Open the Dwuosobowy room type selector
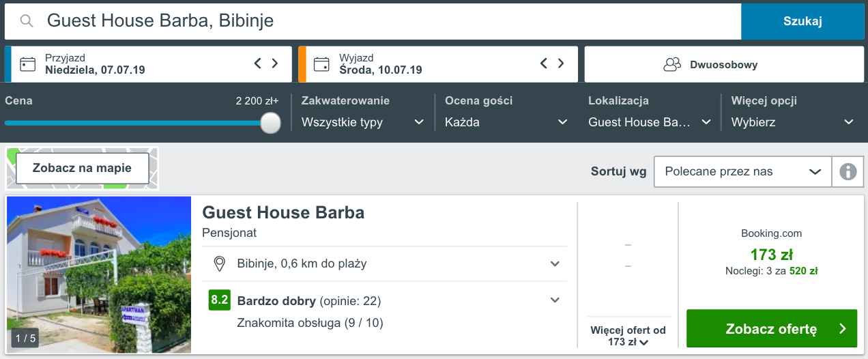 [x=723, y=64]
